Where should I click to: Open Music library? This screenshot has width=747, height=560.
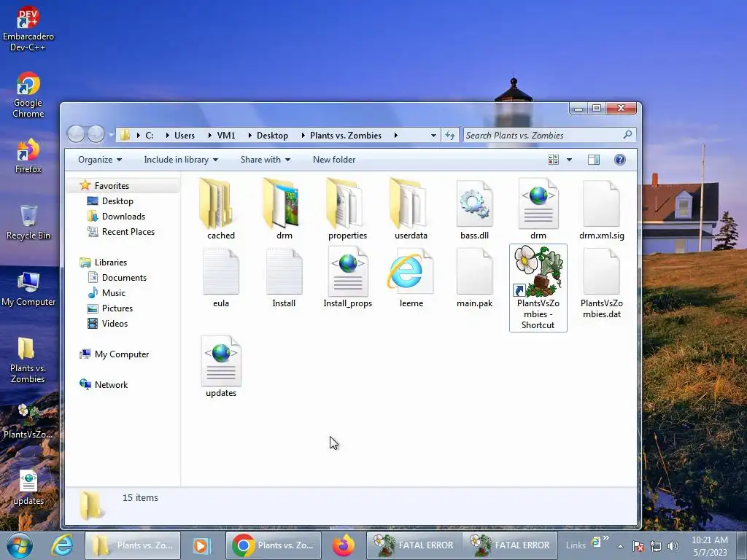(113, 293)
